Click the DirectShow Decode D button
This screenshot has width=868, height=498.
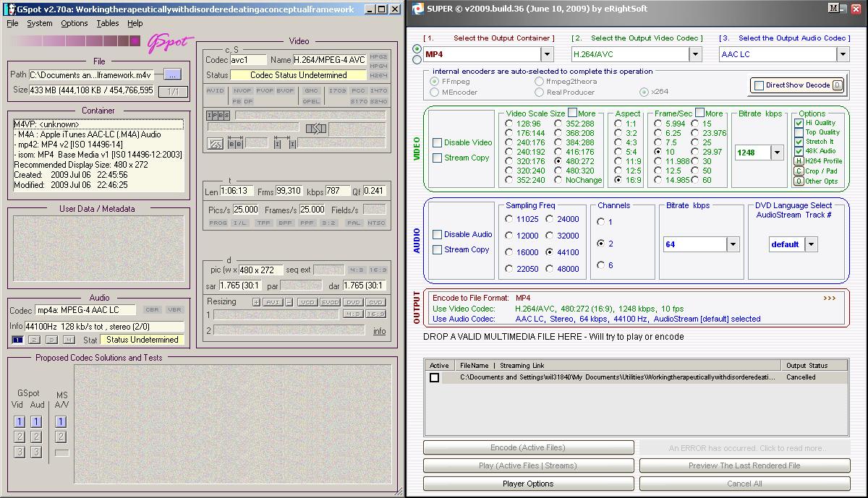pos(837,85)
